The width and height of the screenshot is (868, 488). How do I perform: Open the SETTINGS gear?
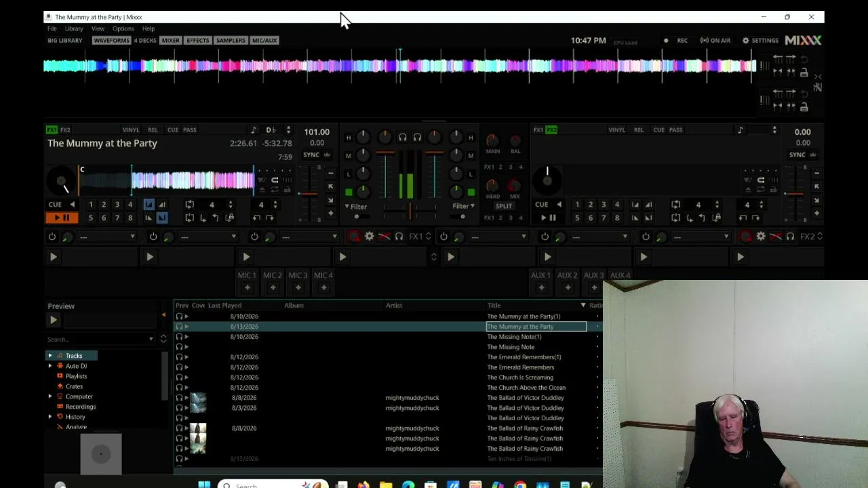(x=760, y=41)
